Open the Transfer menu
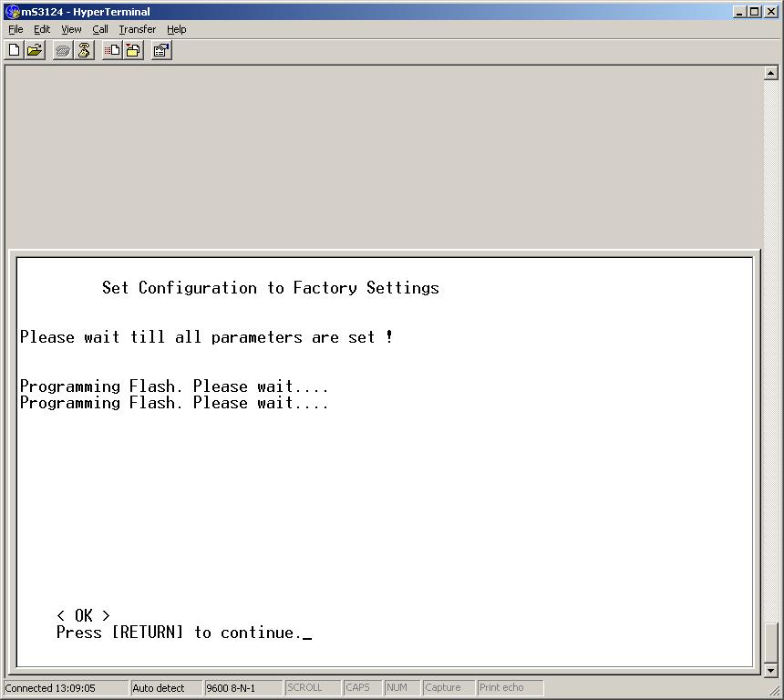The width and height of the screenshot is (784, 700). point(137,29)
